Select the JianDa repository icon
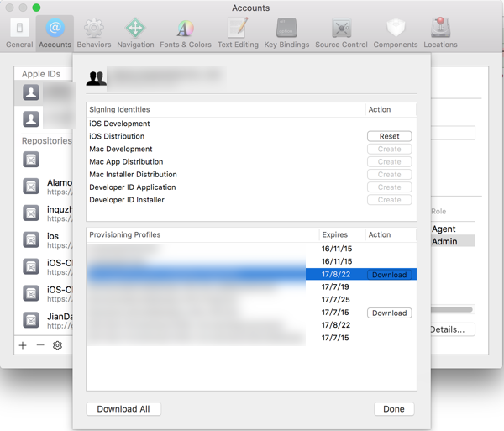 (31, 320)
